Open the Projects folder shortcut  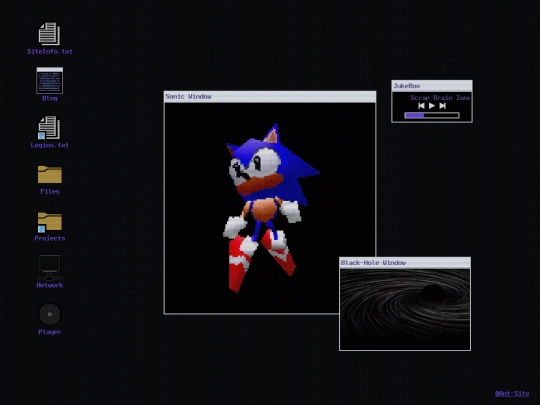point(50,222)
